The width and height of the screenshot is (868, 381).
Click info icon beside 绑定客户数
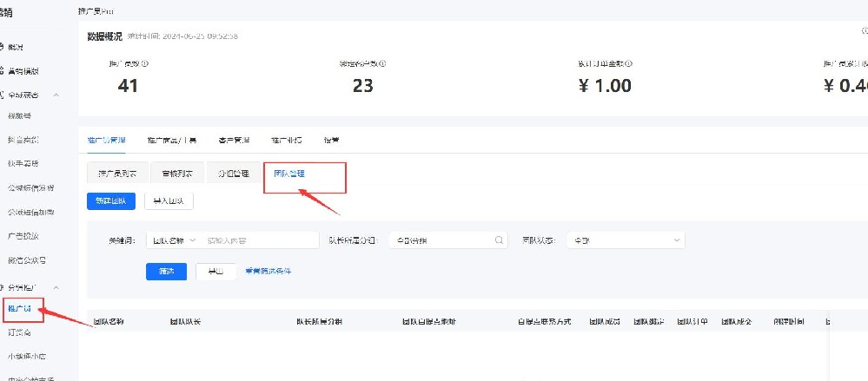click(382, 63)
